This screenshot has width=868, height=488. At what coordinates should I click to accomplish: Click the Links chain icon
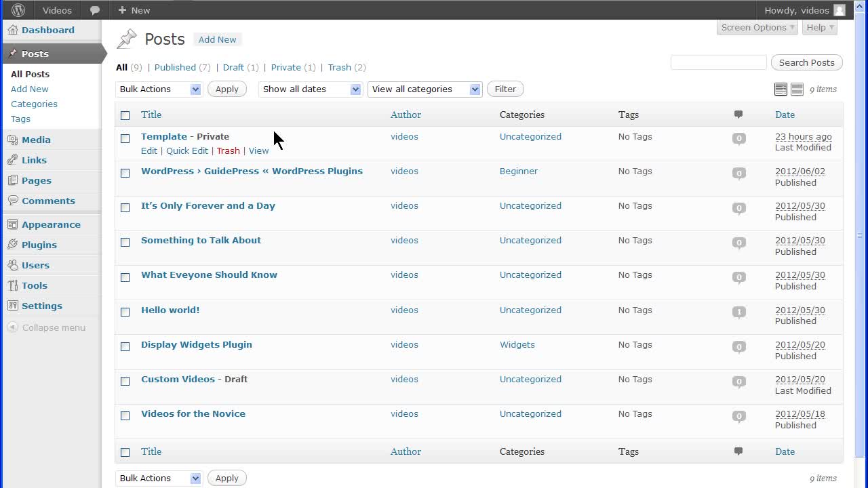(13, 160)
